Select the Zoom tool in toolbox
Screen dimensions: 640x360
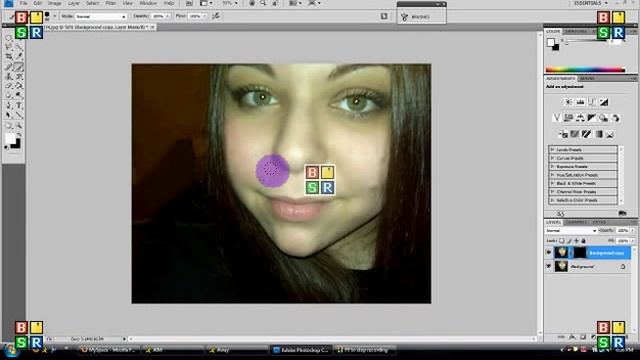[19, 126]
